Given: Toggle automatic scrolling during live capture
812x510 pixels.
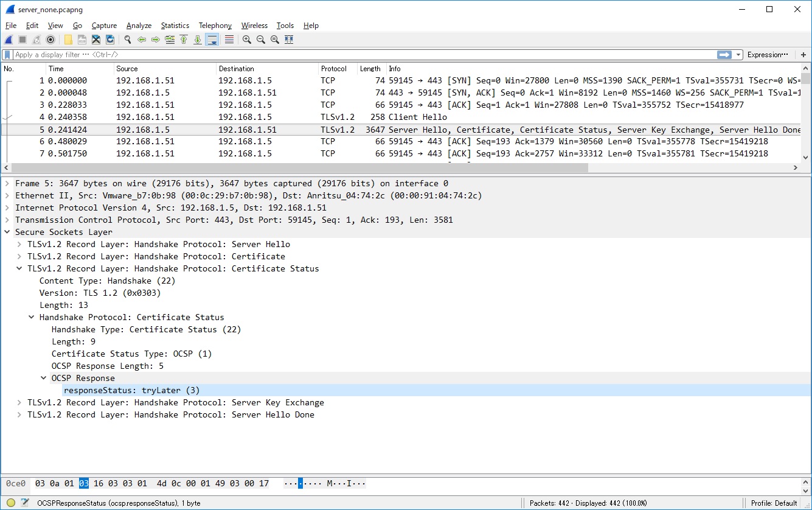Looking at the screenshot, I should [212, 39].
